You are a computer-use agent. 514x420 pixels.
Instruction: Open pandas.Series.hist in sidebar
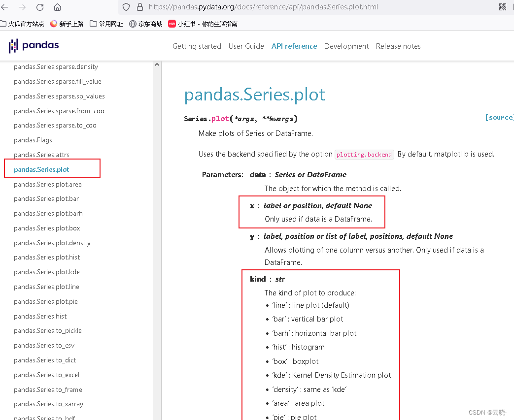(40, 317)
